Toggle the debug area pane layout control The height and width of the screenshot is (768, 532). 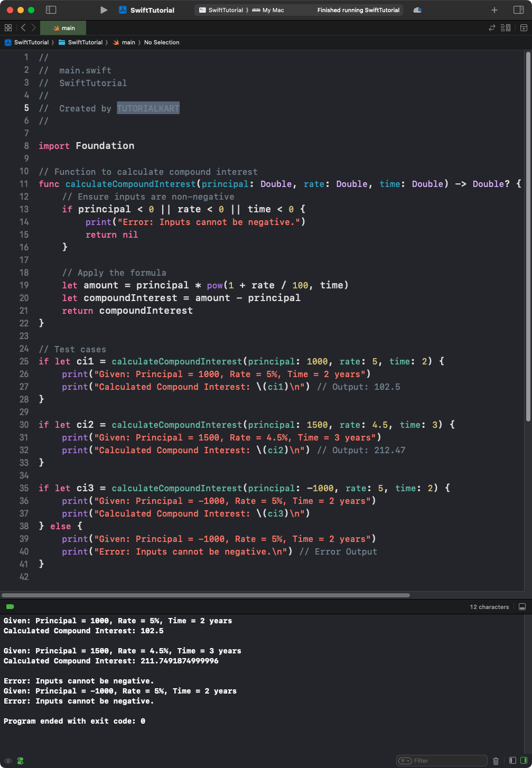(x=523, y=606)
